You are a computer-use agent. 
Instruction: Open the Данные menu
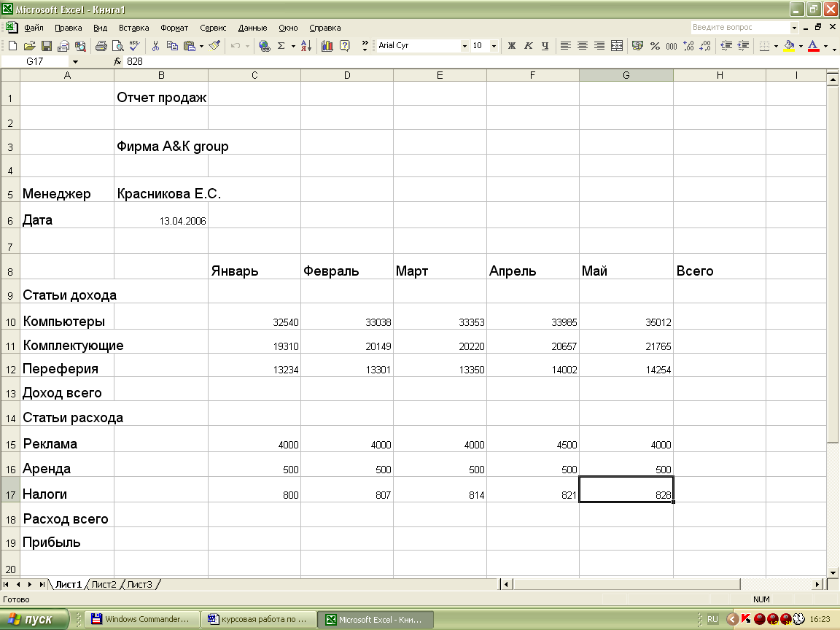(252, 28)
